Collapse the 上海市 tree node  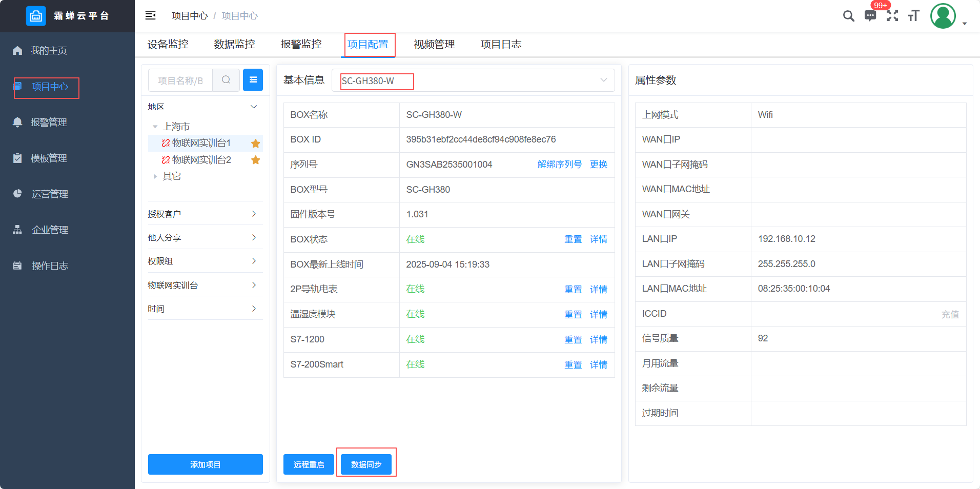click(155, 127)
